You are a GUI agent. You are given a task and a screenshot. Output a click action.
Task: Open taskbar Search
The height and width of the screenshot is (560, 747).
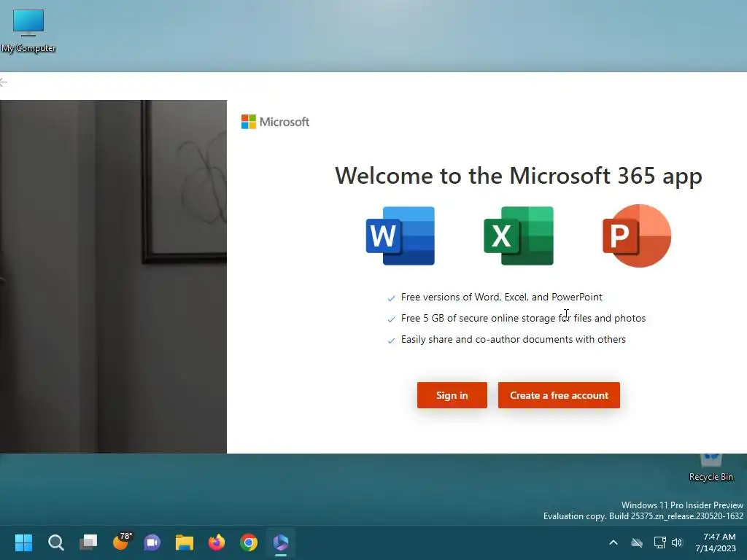[55, 542]
